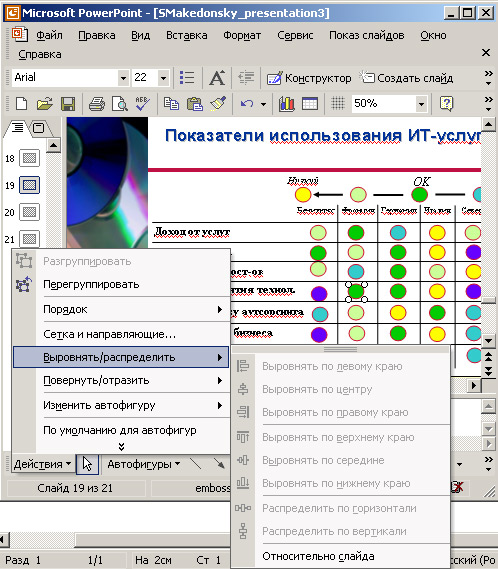Save presentation with floppy disk icon
Viewport: 498px width, 569px height.
pyautogui.click(x=68, y=104)
